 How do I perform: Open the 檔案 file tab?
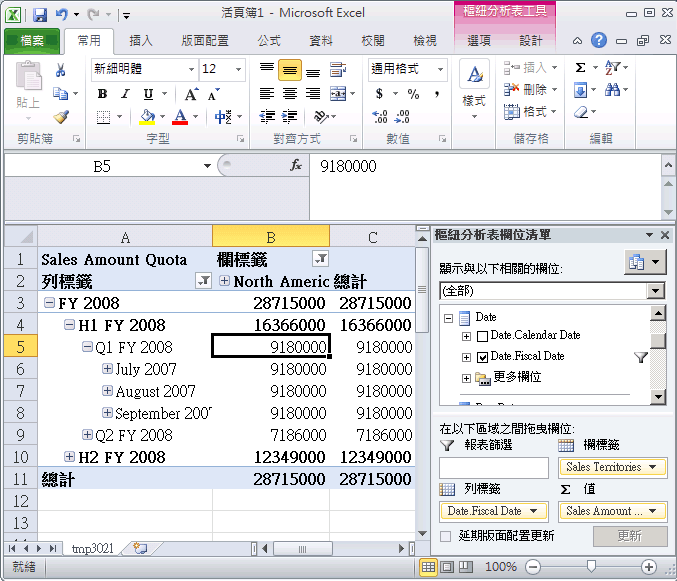32,41
